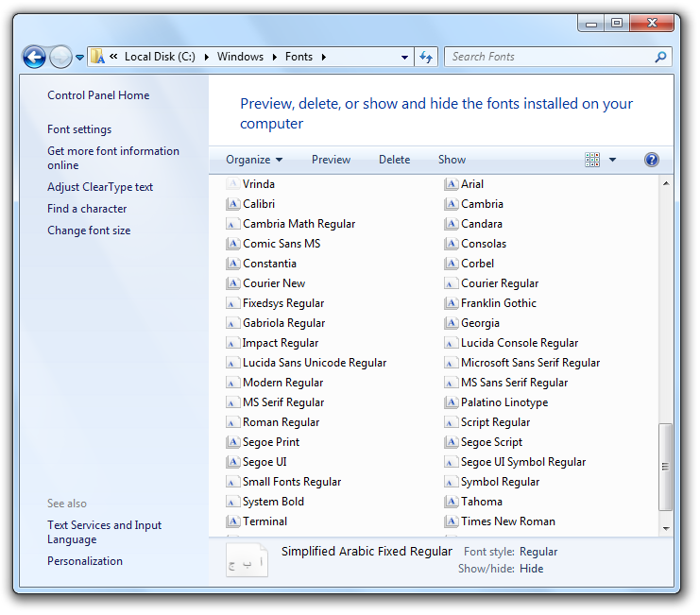This screenshot has height=615, width=700.
Task: Select the Comic Sans MS font icon
Action: (232, 244)
